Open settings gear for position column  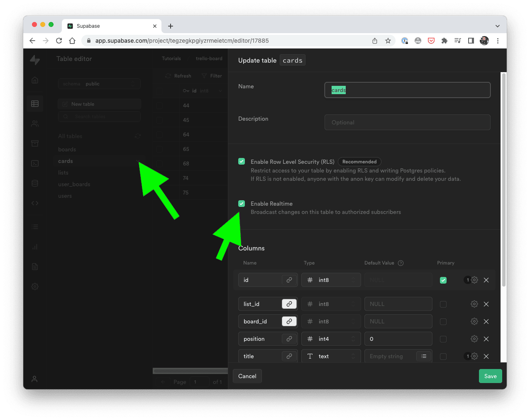coord(474,339)
